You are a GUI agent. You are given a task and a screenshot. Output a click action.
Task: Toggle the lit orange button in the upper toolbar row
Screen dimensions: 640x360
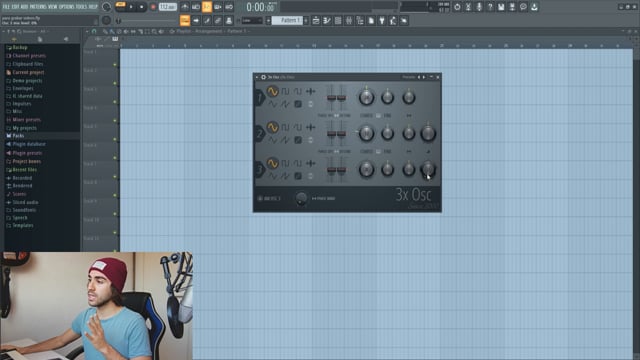click(x=207, y=7)
